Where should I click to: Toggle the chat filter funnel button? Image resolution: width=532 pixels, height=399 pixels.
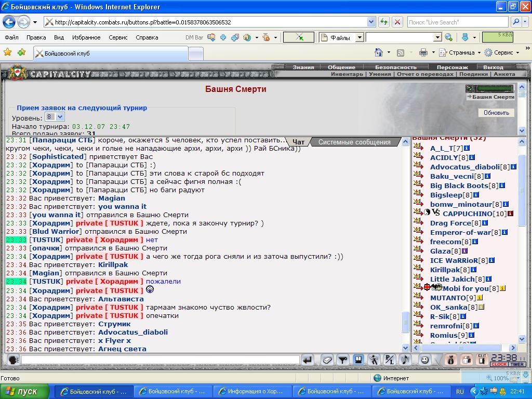coord(342,360)
